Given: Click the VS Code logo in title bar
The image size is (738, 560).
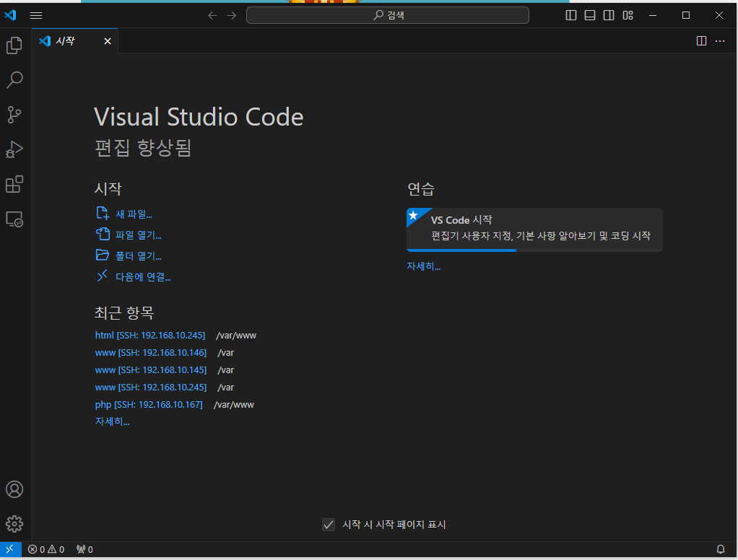Looking at the screenshot, I should [10, 15].
